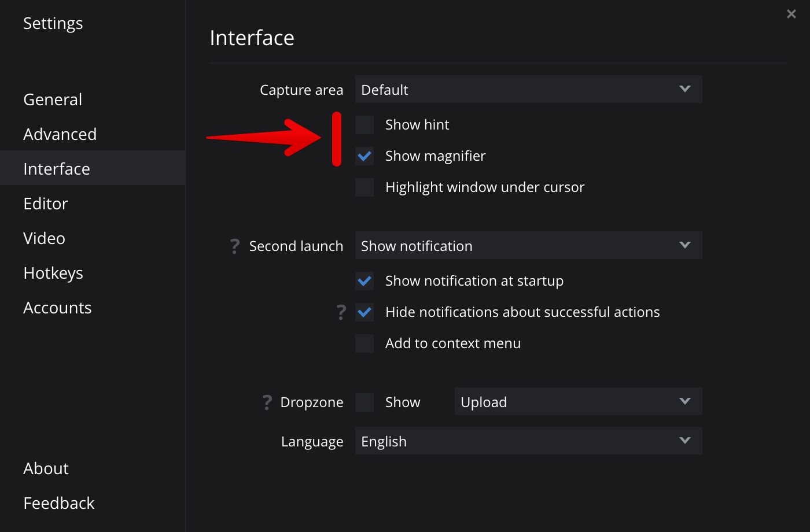This screenshot has height=532, width=810.
Task: Open the Dropzone Upload action dropdown
Action: 578,402
